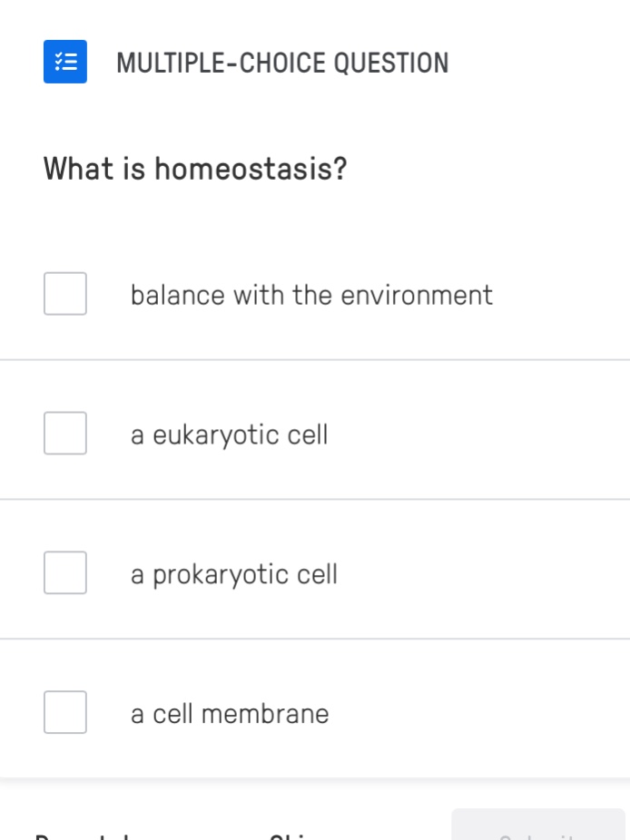This screenshot has height=840, width=630.
Task: Select the 'a cell membrane' option
Action: pyautogui.click(x=229, y=713)
